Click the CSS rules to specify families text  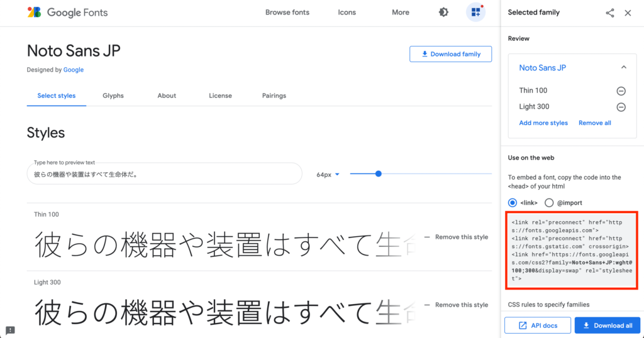tap(548, 304)
